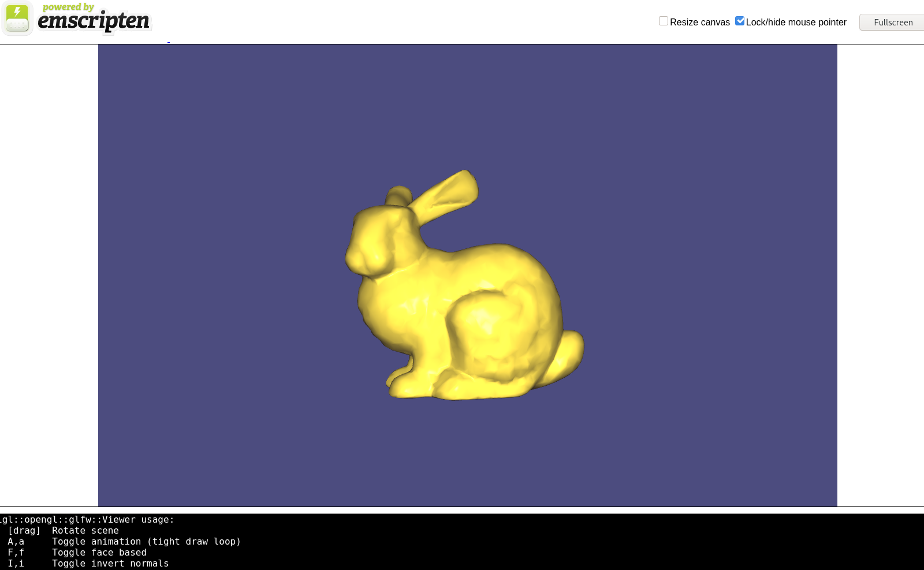Disable the Lock/hide mouse pointer checkbox

[739, 20]
